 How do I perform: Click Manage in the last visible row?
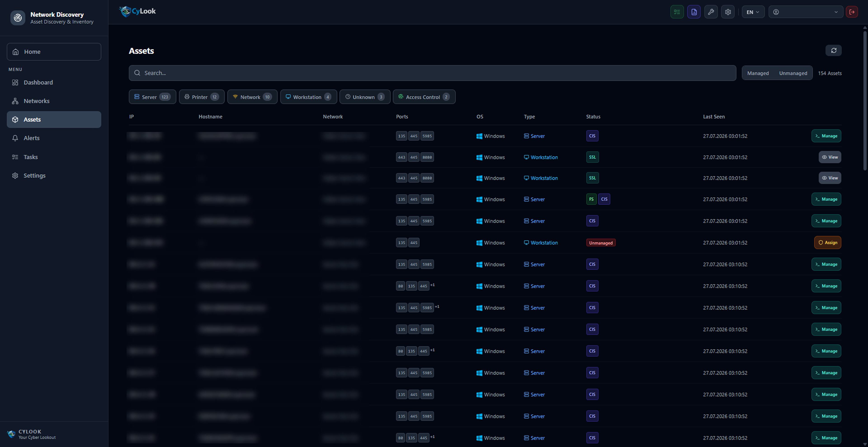[826, 438]
